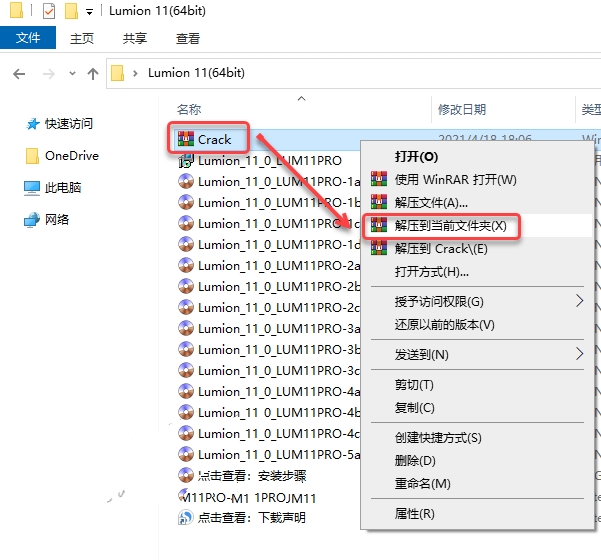Image resolution: width=601 pixels, height=560 pixels.
Task: Click the disc icon of Lumion_11_0_LUM11PRO-3a
Action: click(x=186, y=328)
